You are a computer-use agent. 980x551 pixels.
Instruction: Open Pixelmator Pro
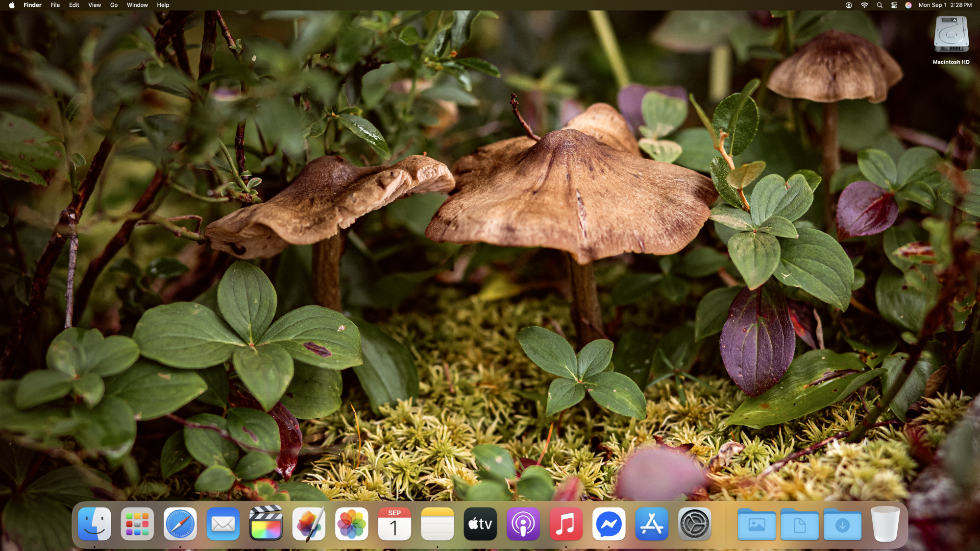[x=309, y=524]
